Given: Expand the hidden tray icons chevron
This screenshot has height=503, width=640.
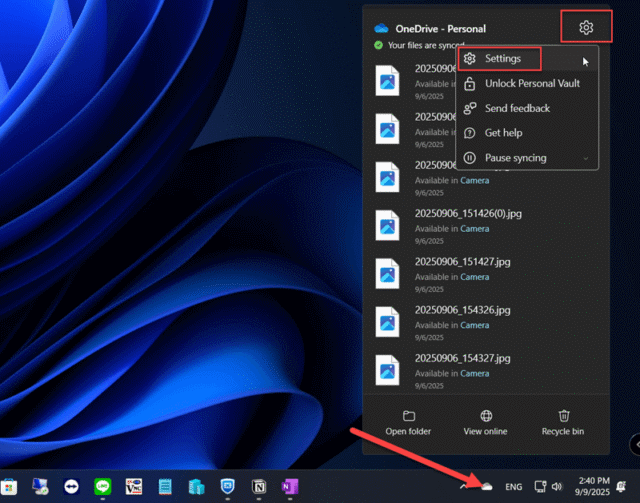Looking at the screenshot, I should (x=463, y=486).
